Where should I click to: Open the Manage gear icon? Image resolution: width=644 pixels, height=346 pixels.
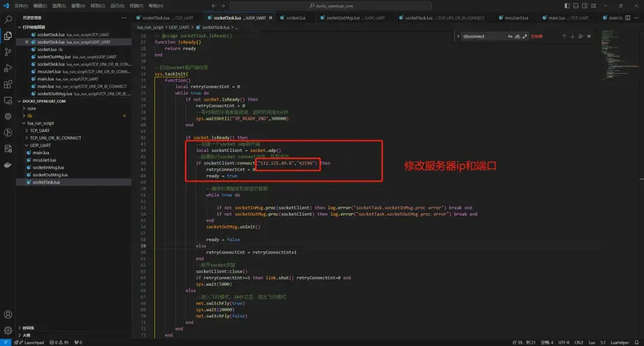[x=8, y=331]
